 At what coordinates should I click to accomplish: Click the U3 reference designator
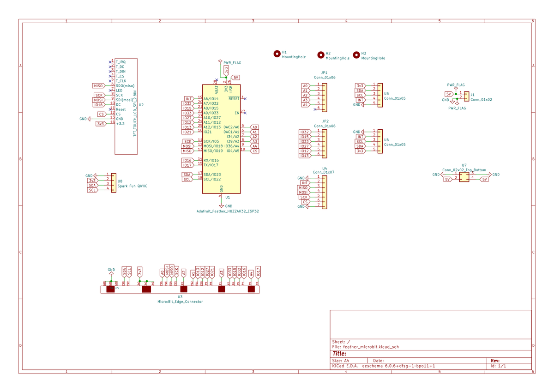point(180,297)
